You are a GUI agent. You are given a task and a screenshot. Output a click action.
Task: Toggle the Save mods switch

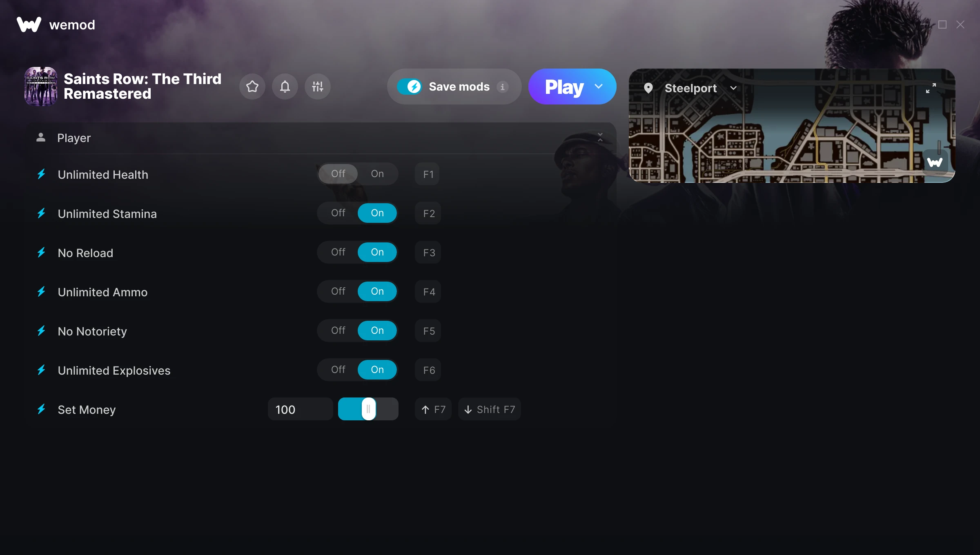tap(410, 87)
